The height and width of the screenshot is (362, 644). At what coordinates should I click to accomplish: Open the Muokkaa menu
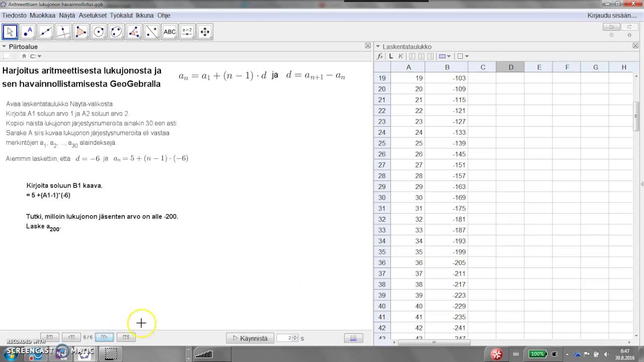coord(42,16)
